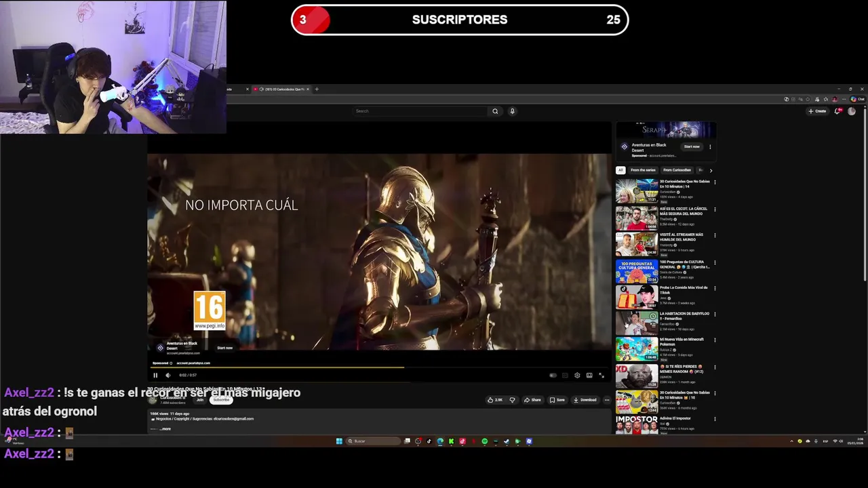
Task: Like the video with the thumbs up button
Action: [495, 400]
